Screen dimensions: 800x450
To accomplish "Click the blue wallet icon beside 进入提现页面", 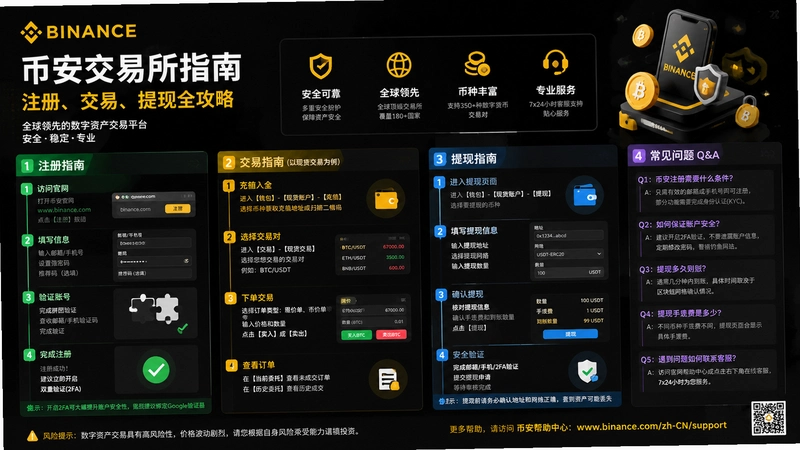I will pos(585,195).
